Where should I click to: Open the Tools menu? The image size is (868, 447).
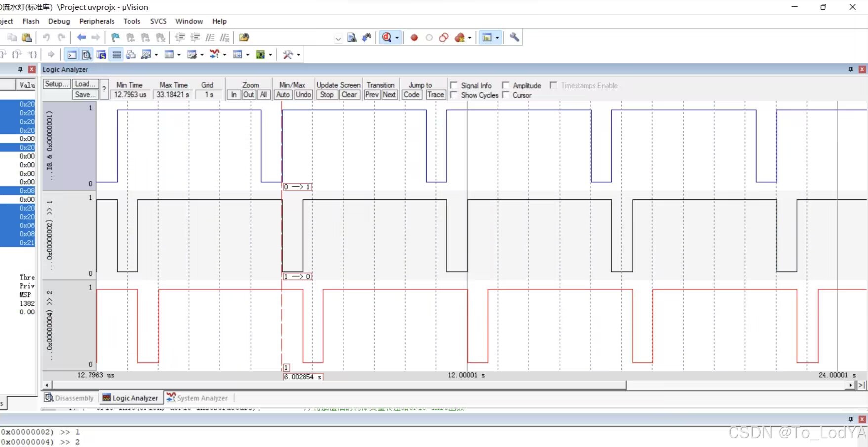pos(132,21)
